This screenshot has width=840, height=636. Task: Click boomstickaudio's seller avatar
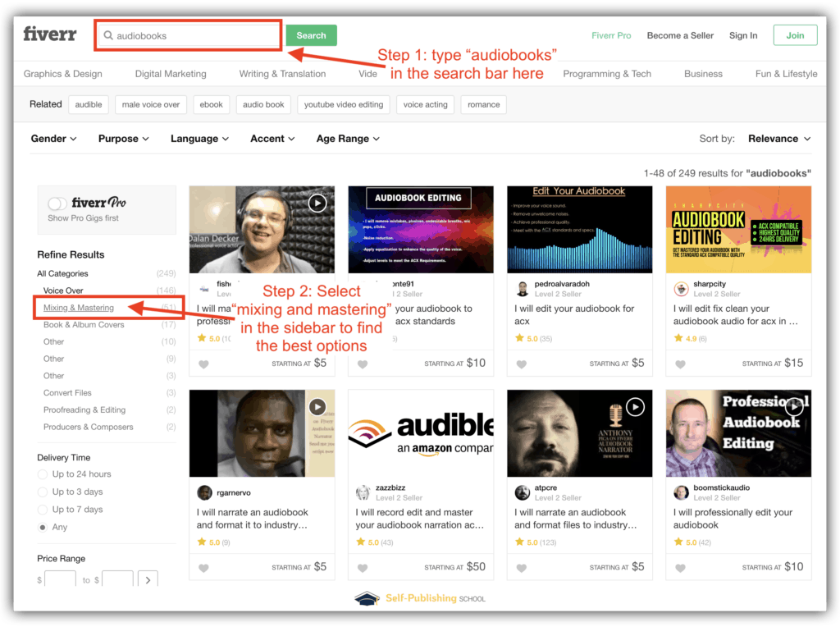(x=681, y=492)
